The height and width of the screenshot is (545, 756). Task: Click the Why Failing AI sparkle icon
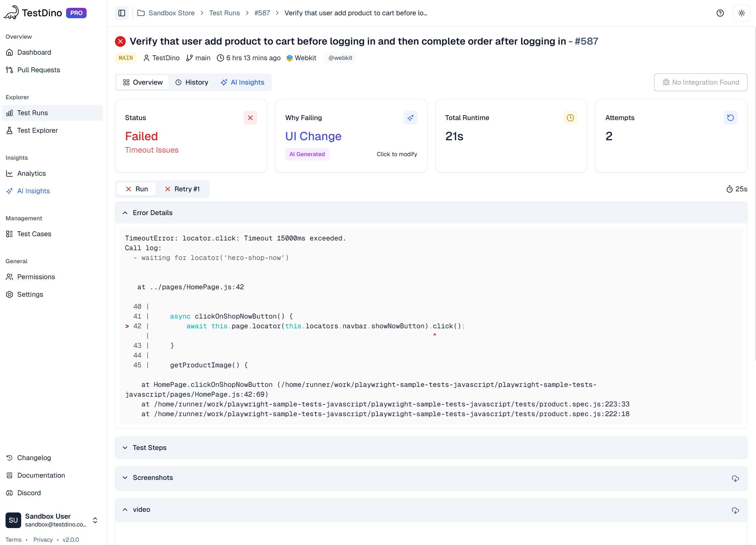[410, 117]
